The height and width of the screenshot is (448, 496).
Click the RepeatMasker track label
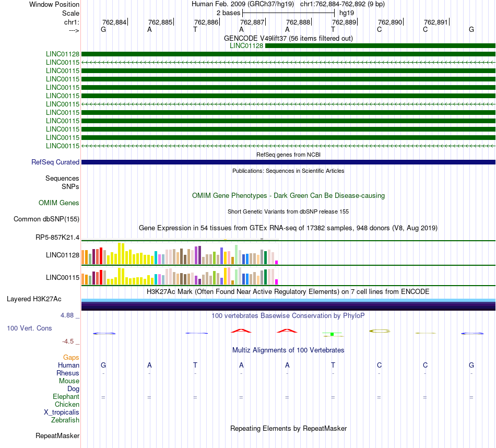(57, 435)
